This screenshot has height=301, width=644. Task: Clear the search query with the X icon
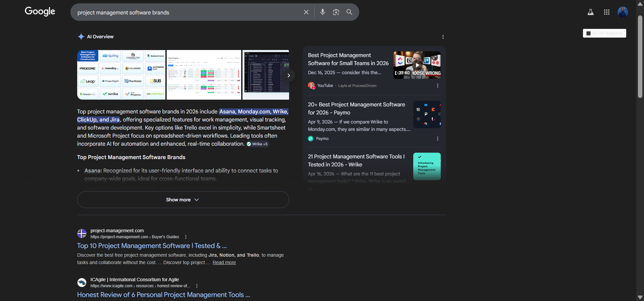tap(306, 12)
